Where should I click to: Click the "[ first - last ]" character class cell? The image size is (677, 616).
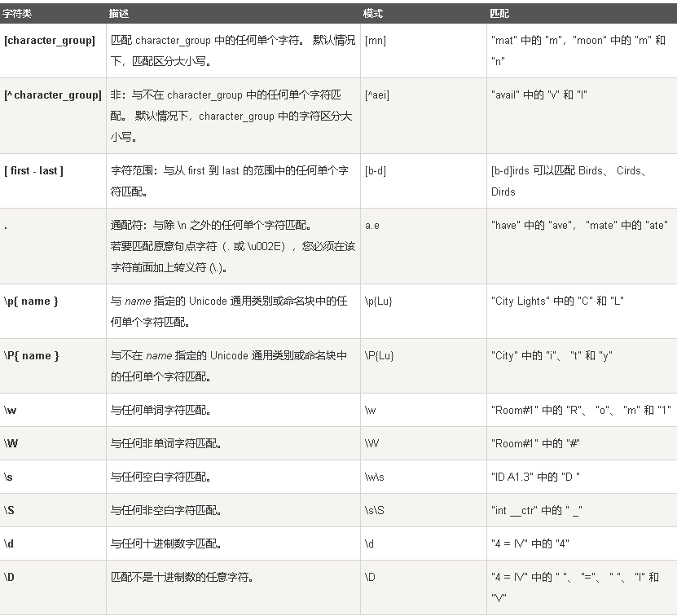34,170
